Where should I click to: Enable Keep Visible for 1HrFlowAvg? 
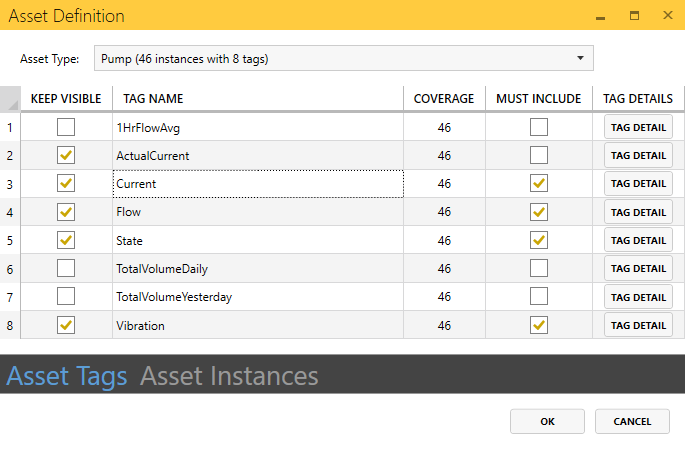(66, 127)
